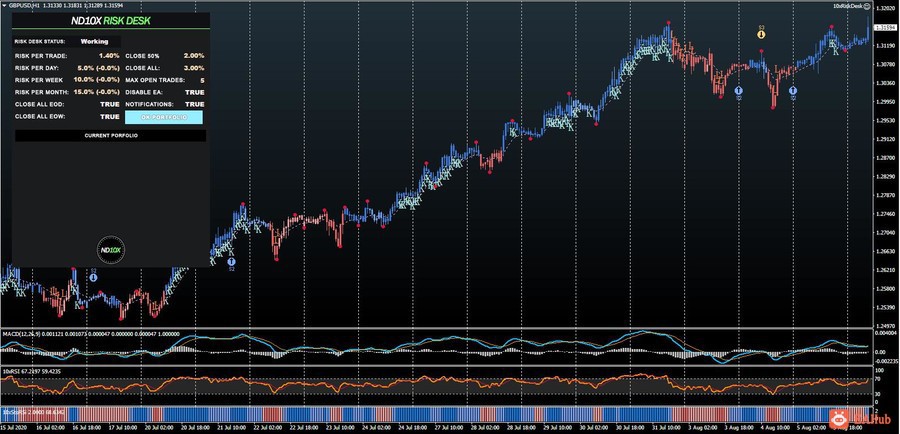The width and height of the screenshot is (900, 434).
Task: Click the max open trades value 5
Action: (202, 80)
